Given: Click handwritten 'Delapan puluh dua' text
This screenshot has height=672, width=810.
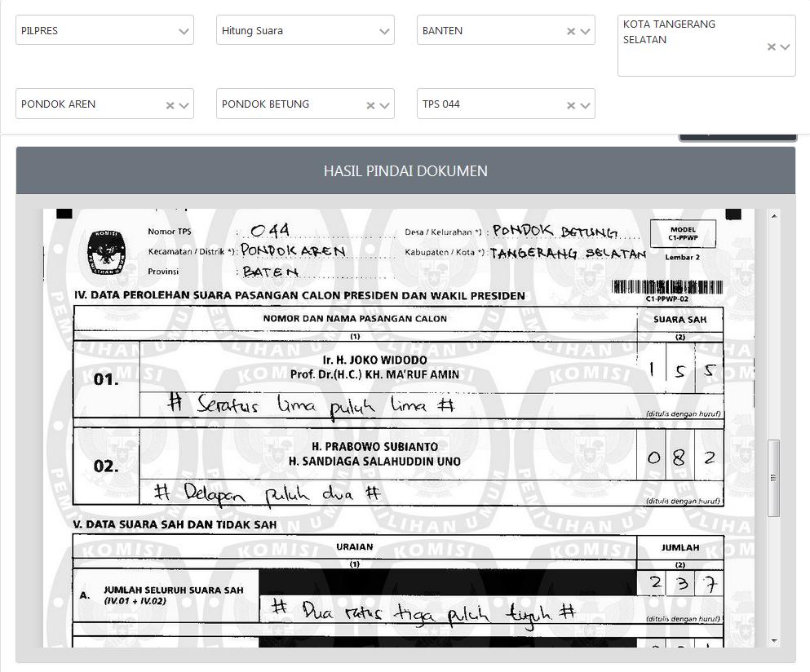Looking at the screenshot, I should [268, 493].
